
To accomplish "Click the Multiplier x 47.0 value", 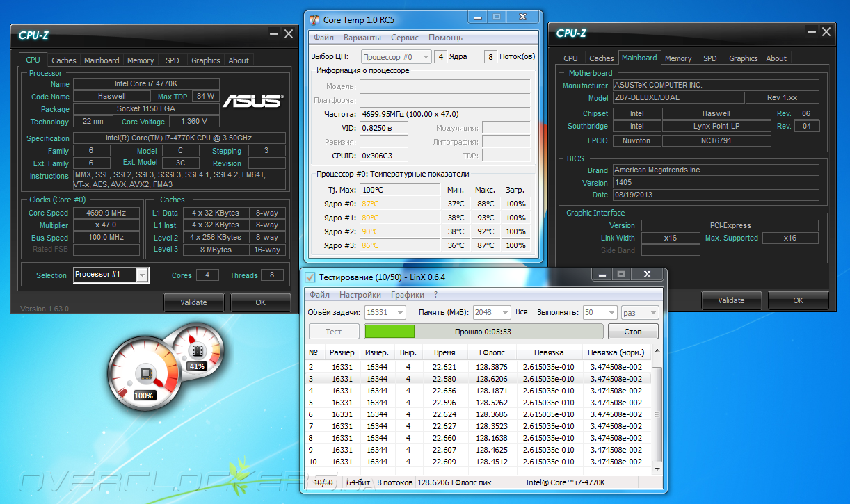I will pyautogui.click(x=106, y=225).
